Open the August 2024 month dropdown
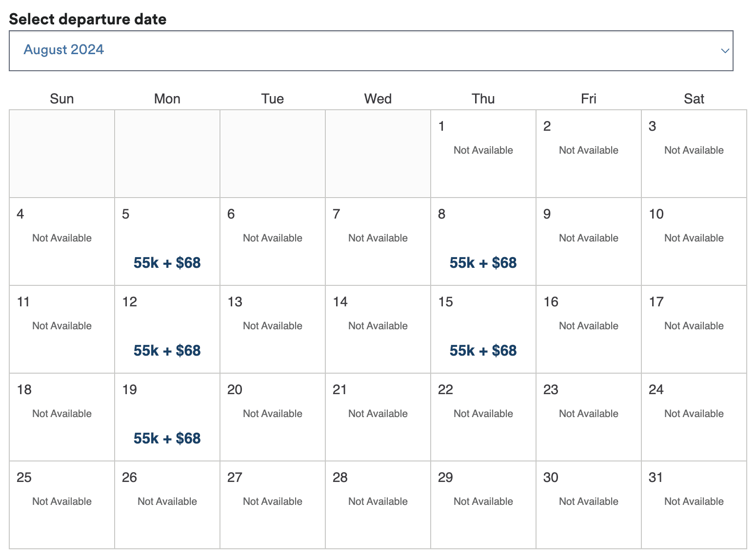The height and width of the screenshot is (560, 756). click(371, 51)
